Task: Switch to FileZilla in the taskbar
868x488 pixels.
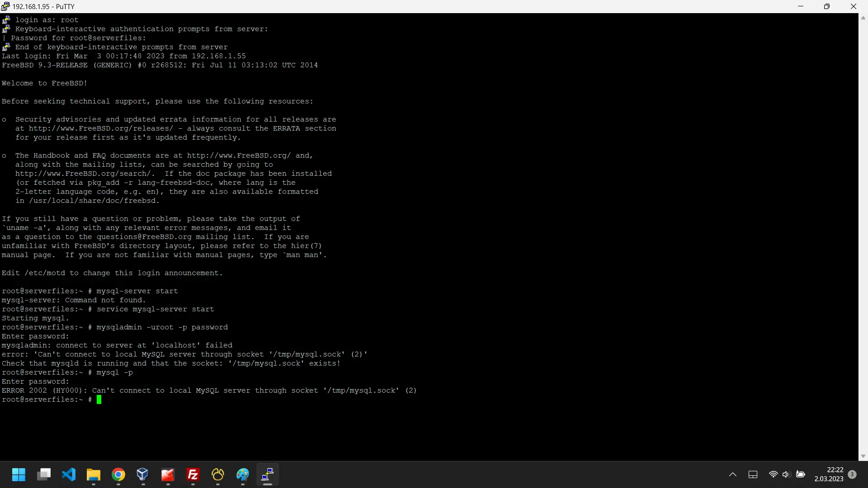Action: (x=193, y=475)
